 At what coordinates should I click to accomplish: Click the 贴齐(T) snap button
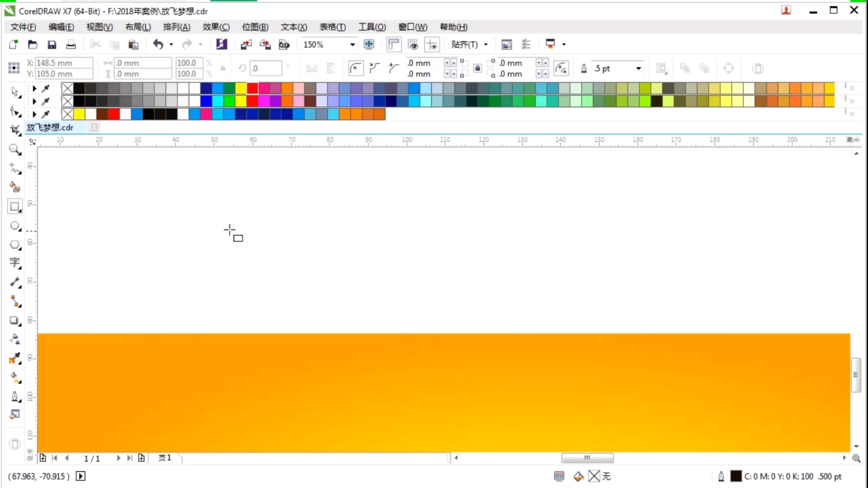pyautogui.click(x=464, y=44)
